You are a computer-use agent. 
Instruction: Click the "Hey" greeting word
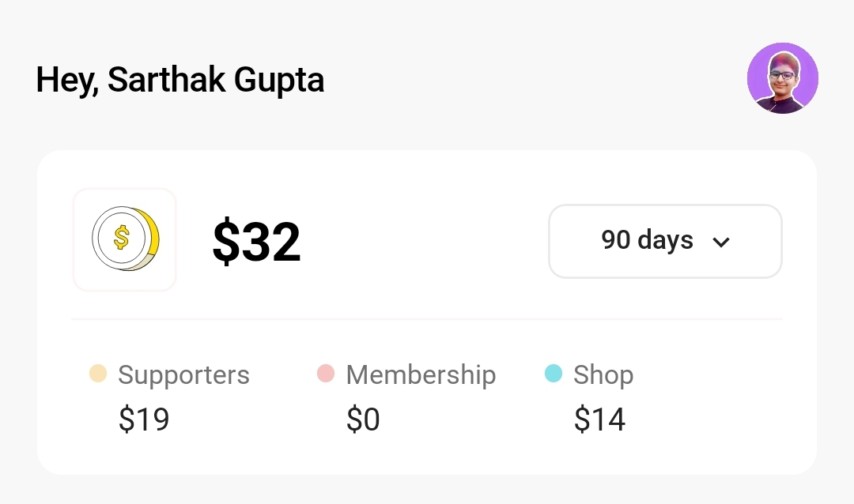tap(65, 80)
